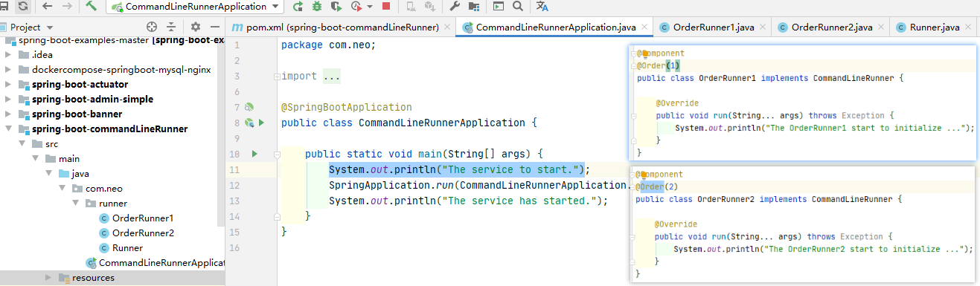Close the CommandLineRunnerApplication.java tab
The width and height of the screenshot is (980, 286).
[645, 27]
